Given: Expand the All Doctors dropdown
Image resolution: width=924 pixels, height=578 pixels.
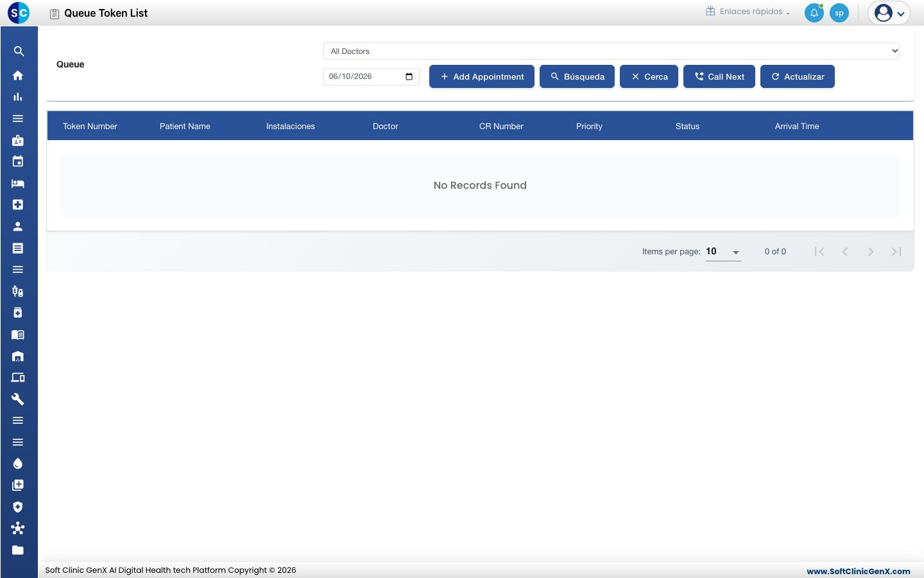Looking at the screenshot, I should [612, 51].
